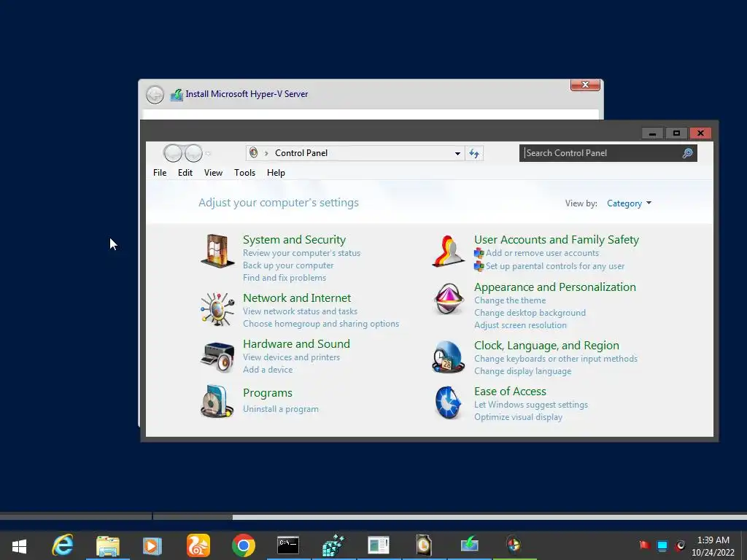Open the Registry Editor taskbar icon
The height and width of the screenshot is (560, 747).
pyautogui.click(x=333, y=545)
